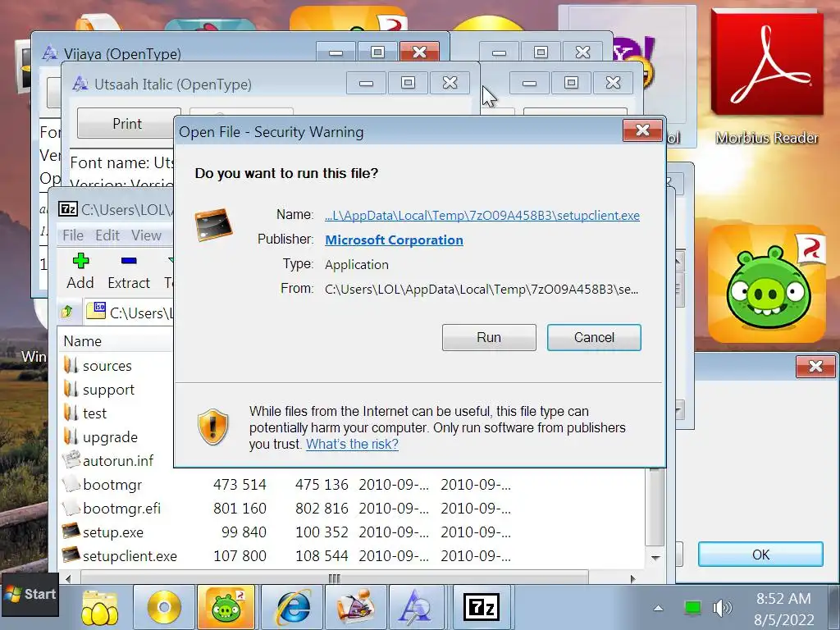Open the green pig taskbar icon
Viewport: 840px width, 630px height.
click(227, 608)
